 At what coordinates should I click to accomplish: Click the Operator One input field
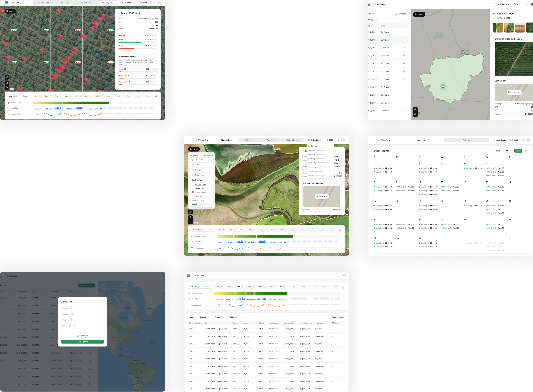coord(82,308)
